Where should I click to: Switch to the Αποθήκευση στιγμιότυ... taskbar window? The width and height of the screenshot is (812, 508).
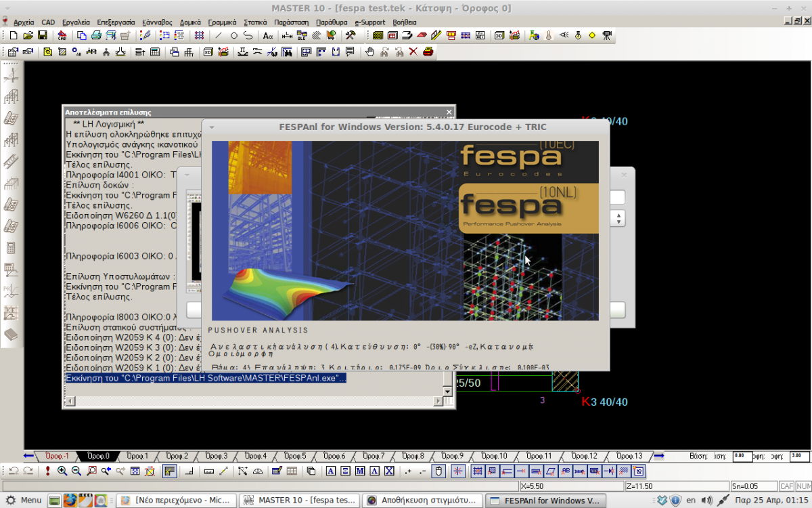pos(423,501)
